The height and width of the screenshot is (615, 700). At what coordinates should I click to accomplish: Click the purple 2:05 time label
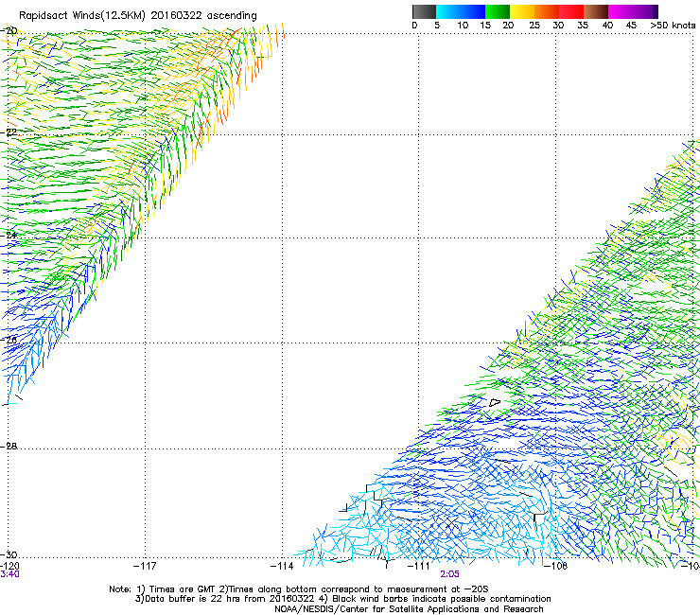(x=449, y=574)
